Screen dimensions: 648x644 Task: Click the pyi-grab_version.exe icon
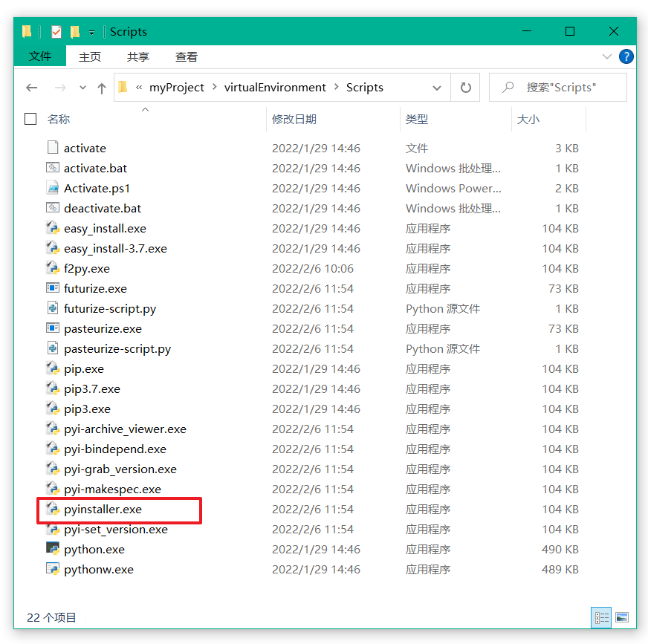[53, 469]
